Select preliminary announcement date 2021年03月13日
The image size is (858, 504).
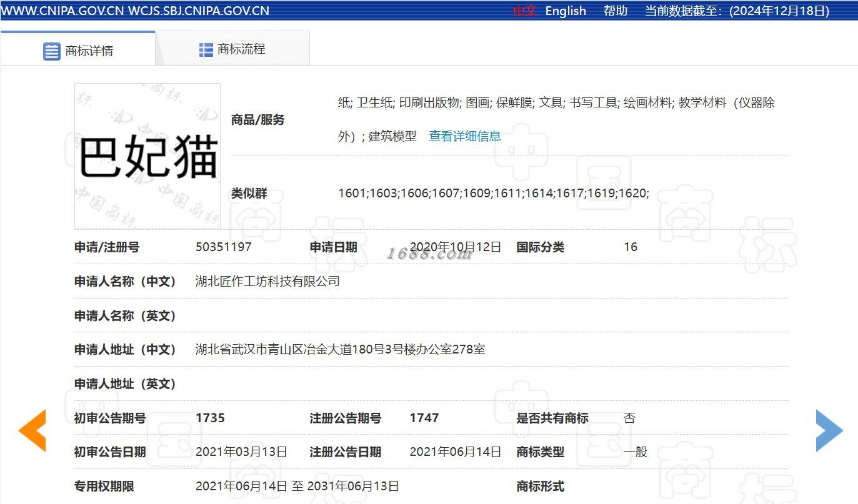pos(242,452)
